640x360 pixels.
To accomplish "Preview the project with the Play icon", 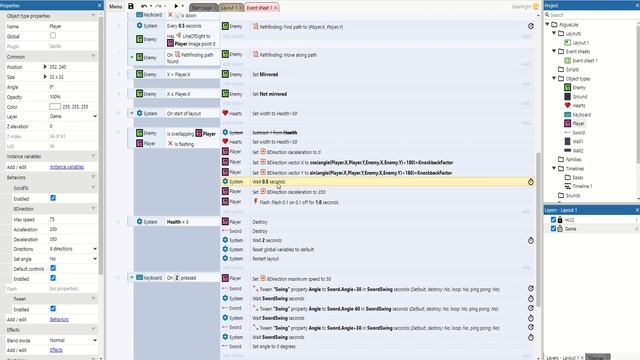I will pos(176,6).
